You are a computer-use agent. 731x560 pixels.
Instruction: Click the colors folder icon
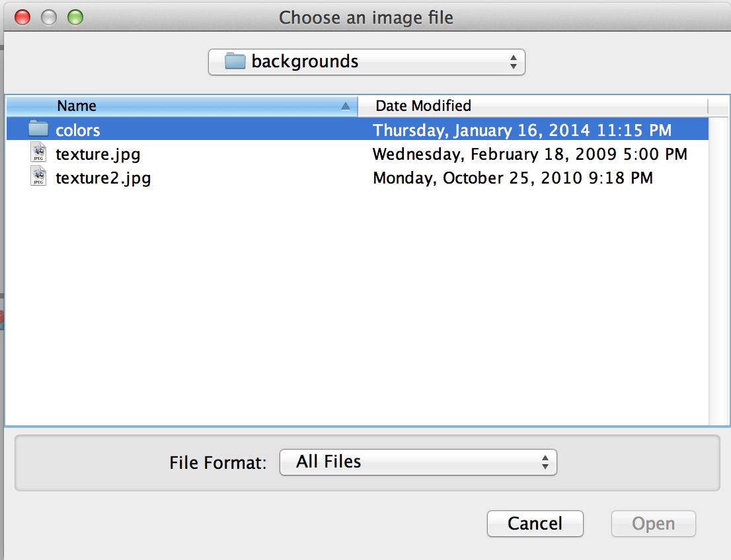pyautogui.click(x=38, y=129)
